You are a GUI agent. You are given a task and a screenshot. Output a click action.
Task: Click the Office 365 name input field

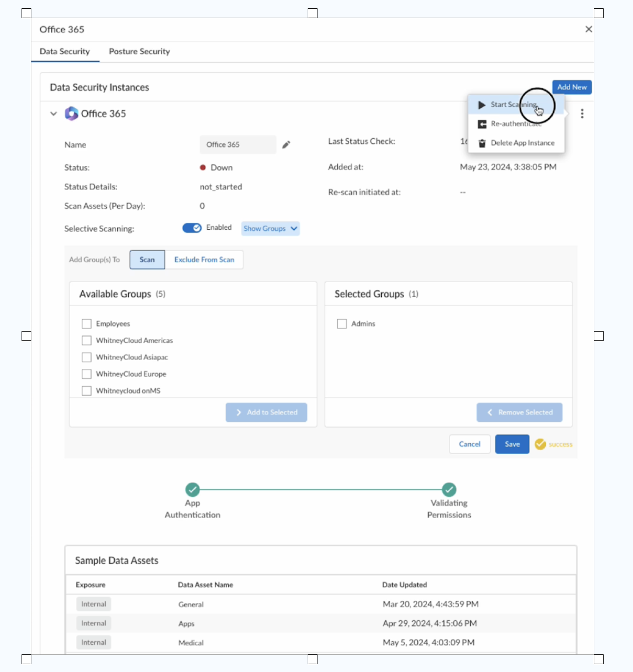238,144
